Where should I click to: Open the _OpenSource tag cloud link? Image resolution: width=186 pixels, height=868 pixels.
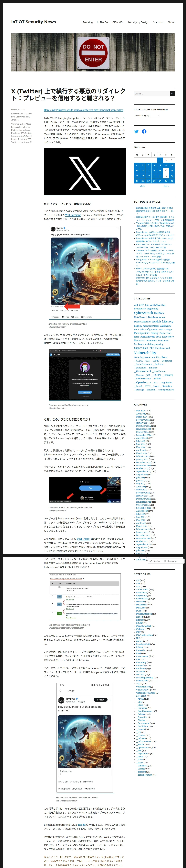(143, 382)
